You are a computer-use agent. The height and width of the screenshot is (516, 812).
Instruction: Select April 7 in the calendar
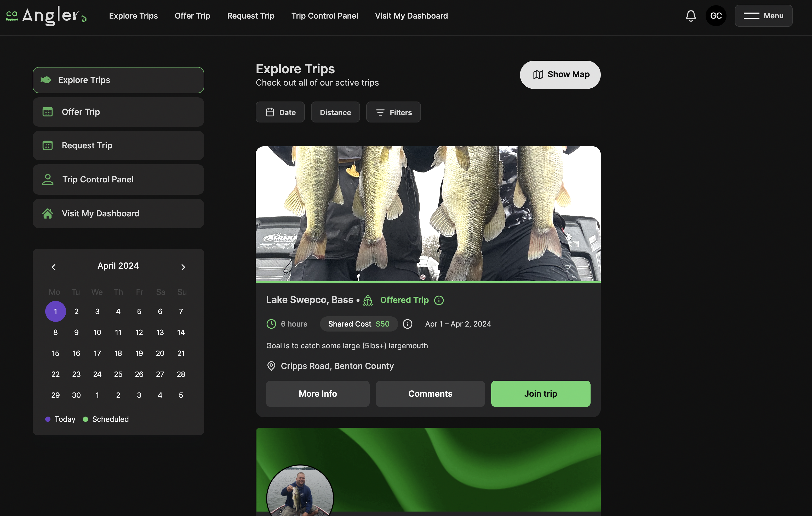[181, 311]
